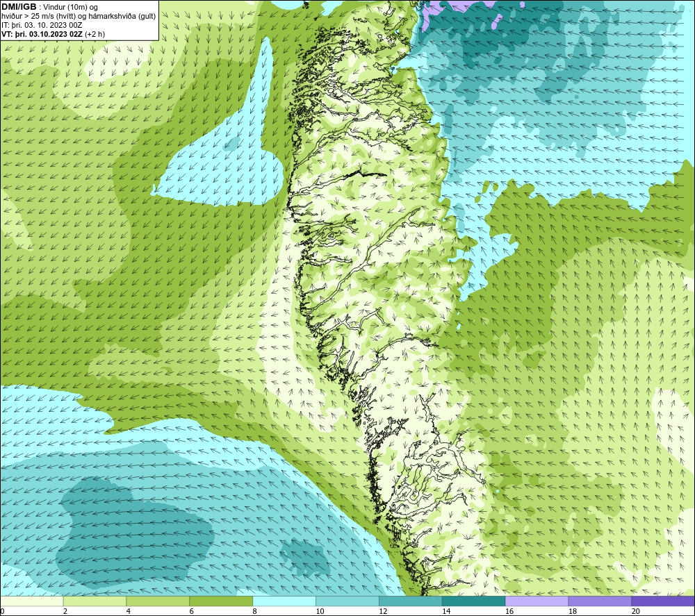This screenshot has width=695, height=616.
Task: Click the 16–18 m/s lavender legend swatch
Action: point(537,601)
